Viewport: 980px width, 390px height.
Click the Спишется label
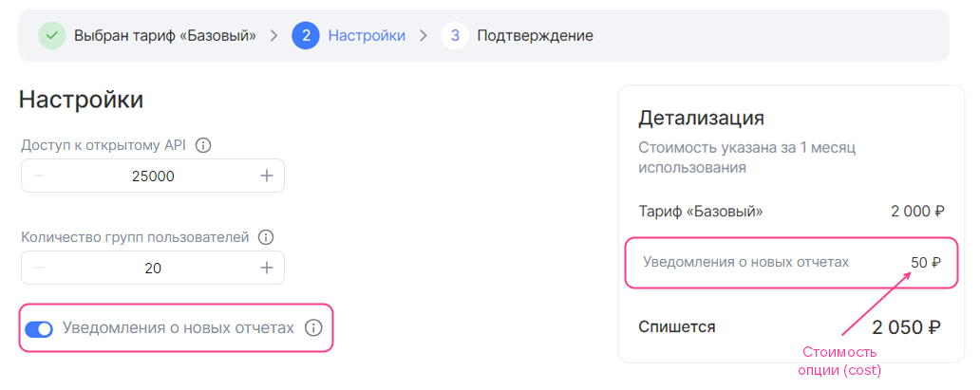tap(677, 326)
